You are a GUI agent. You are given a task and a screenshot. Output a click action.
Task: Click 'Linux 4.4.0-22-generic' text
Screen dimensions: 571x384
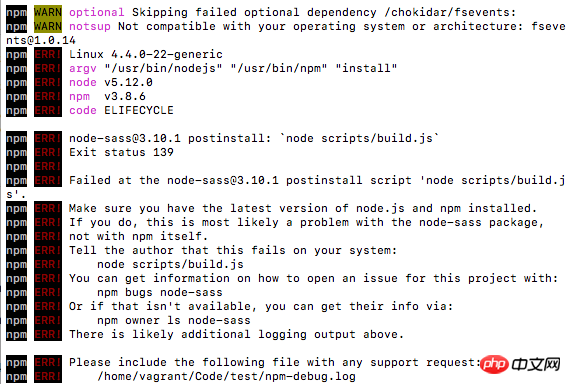pyautogui.click(x=146, y=54)
